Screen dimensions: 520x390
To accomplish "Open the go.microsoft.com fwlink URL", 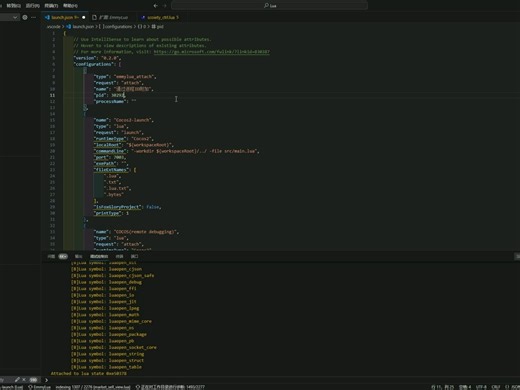I will pyautogui.click(x=212, y=52).
